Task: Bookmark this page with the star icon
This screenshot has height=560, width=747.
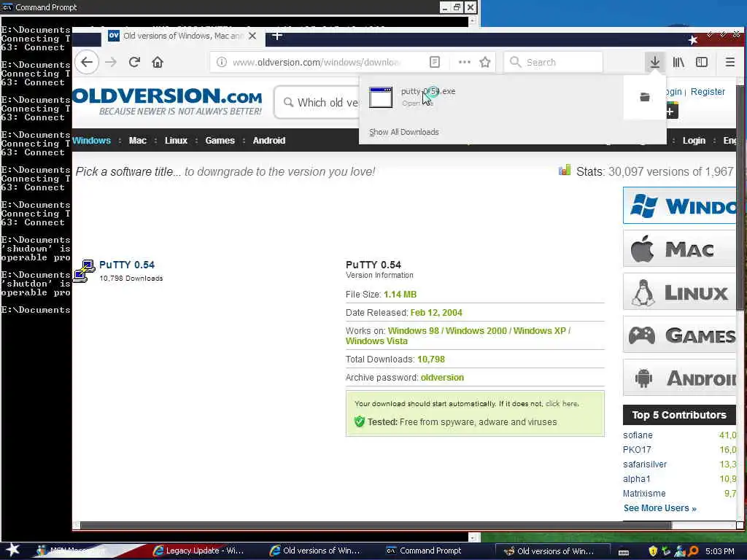Action: pyautogui.click(x=485, y=63)
